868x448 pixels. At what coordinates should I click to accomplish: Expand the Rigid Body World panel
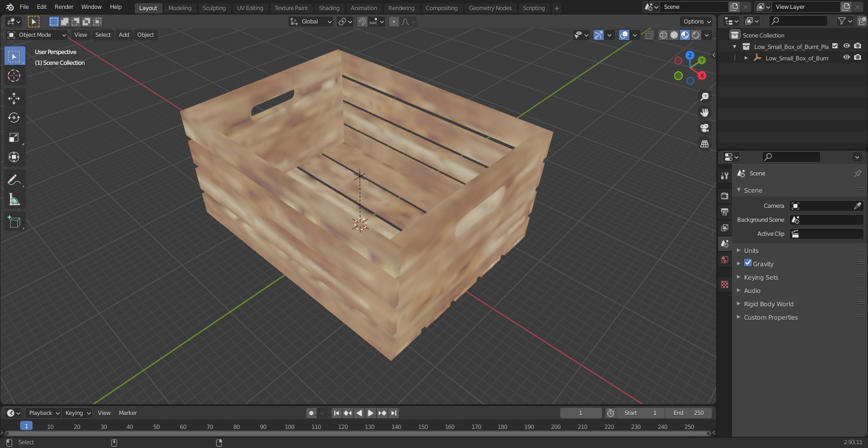click(x=768, y=304)
